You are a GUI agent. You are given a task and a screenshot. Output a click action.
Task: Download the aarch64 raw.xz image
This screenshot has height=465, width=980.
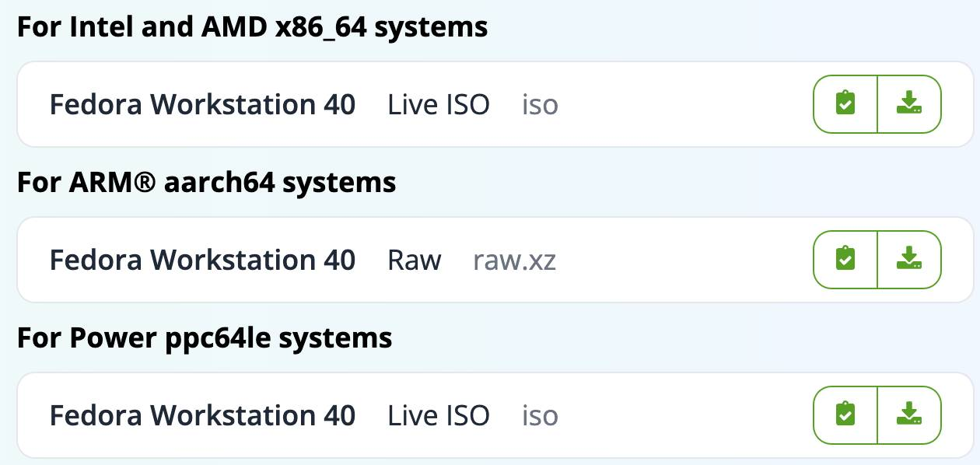pyautogui.click(x=909, y=260)
